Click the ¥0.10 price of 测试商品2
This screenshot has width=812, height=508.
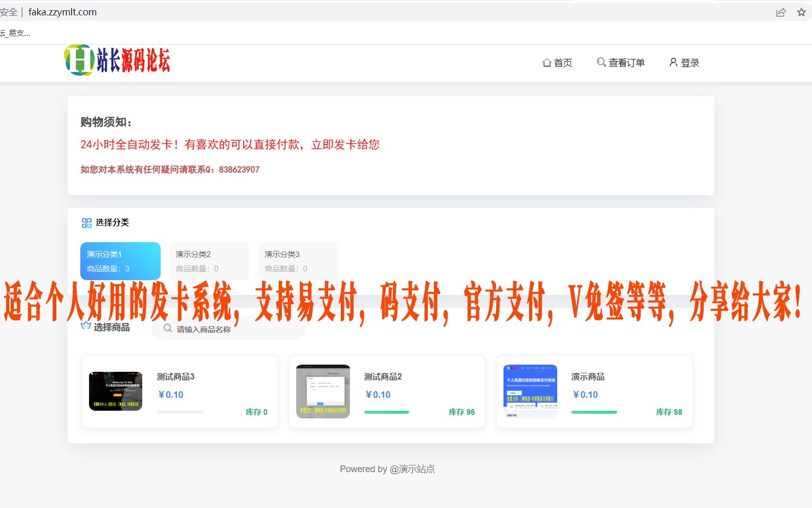click(378, 394)
